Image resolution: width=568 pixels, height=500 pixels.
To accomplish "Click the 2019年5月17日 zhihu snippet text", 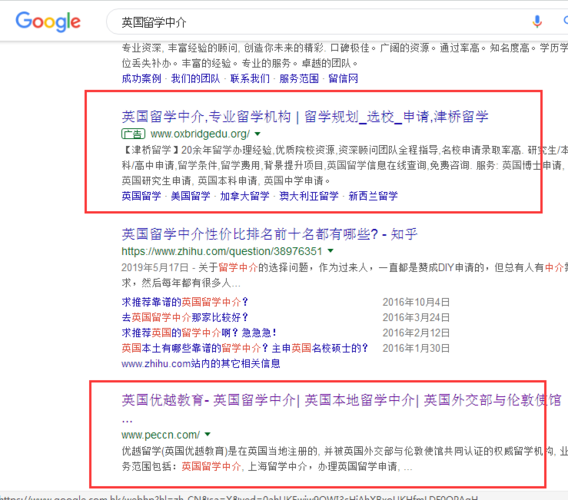I will (344, 275).
